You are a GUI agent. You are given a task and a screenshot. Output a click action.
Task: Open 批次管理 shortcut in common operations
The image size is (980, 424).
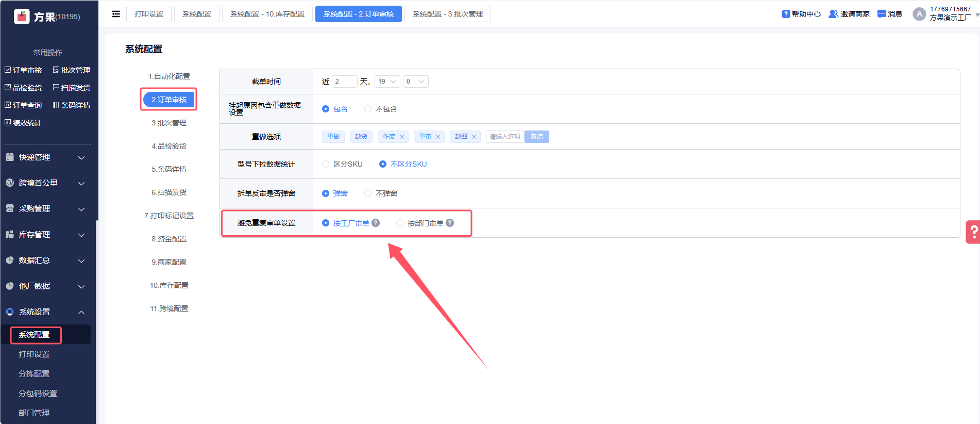click(72, 70)
